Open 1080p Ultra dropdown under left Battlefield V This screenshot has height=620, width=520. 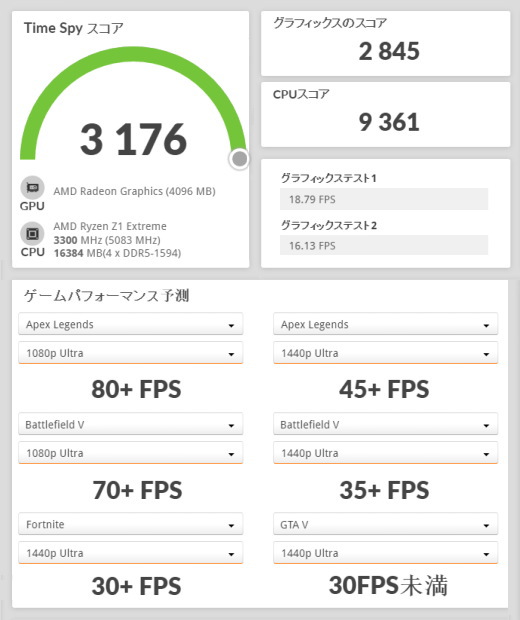pyautogui.click(x=130, y=453)
